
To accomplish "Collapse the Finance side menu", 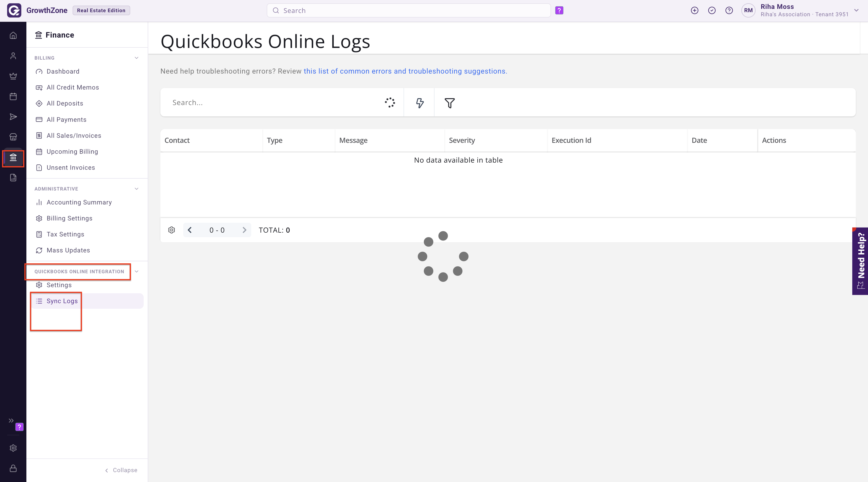I will click(x=121, y=470).
